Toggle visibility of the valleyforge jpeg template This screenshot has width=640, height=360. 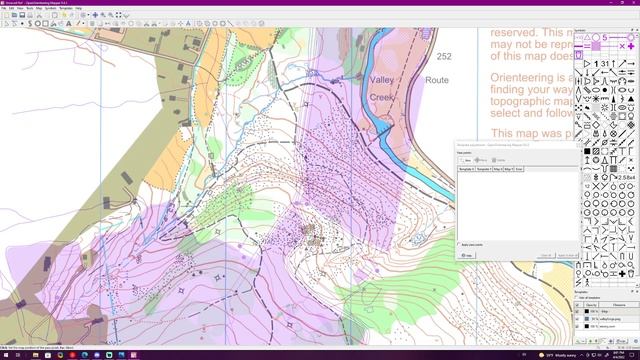577,319
